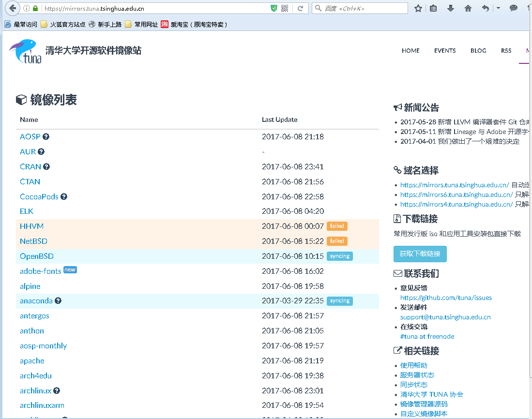
Task: Open the 镜像管理器源码 link
Action: (424, 404)
